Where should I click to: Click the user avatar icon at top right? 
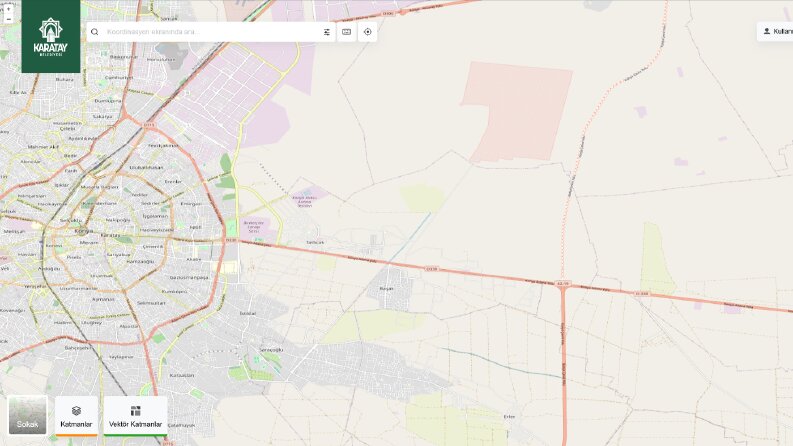[x=767, y=31]
